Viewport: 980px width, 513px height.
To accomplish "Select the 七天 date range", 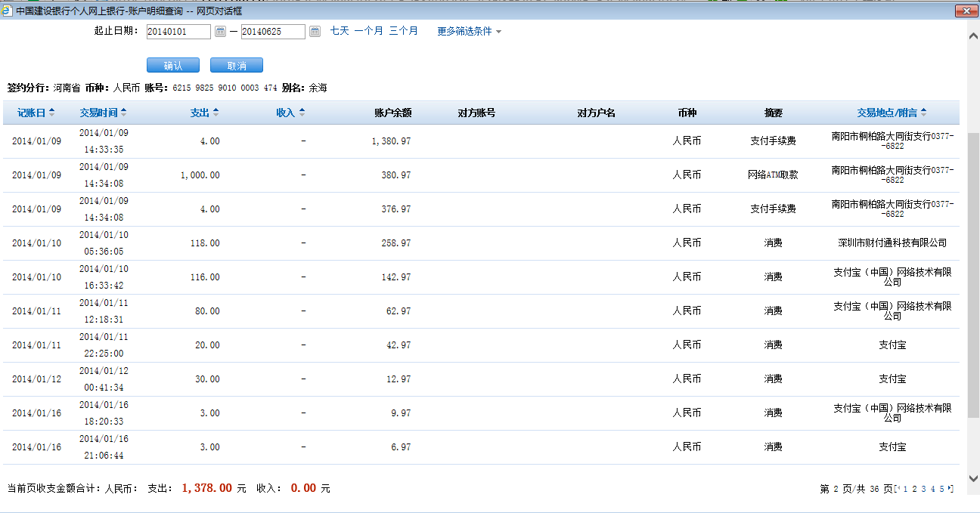I will coord(340,31).
